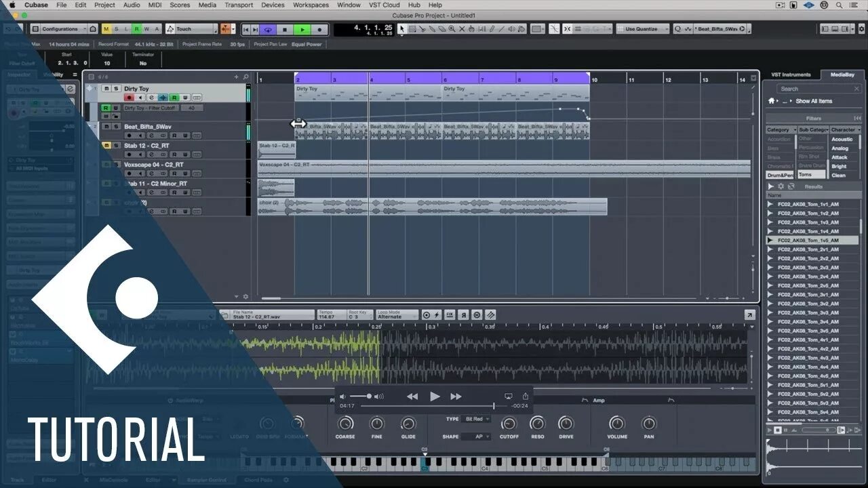Open MediaBay Character filter dropdown
The height and width of the screenshot is (488, 868).
pos(845,129)
